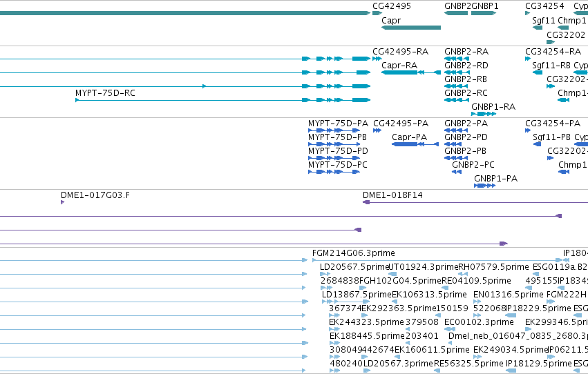The image size is (588, 374).
Task: Click the MYPT-75D-PB protein label
Action: tap(337, 137)
